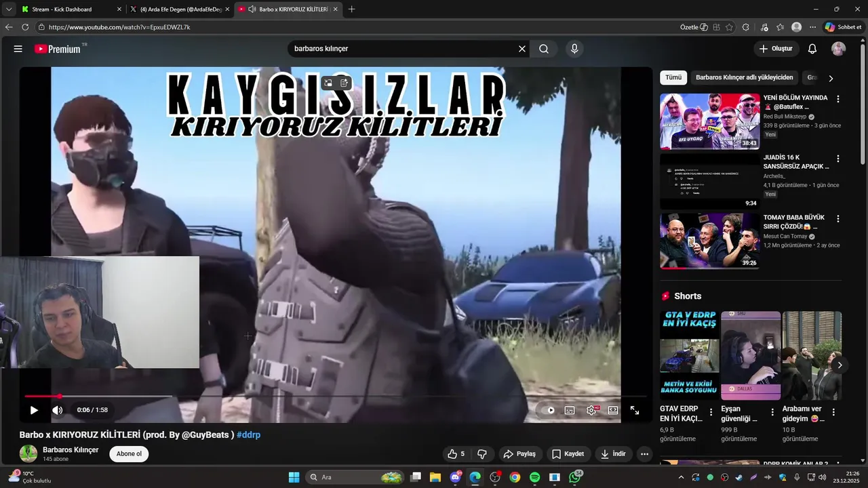Screen dimensions: 868x488
Task: Open WhatsApp from taskbar
Action: (575, 477)
